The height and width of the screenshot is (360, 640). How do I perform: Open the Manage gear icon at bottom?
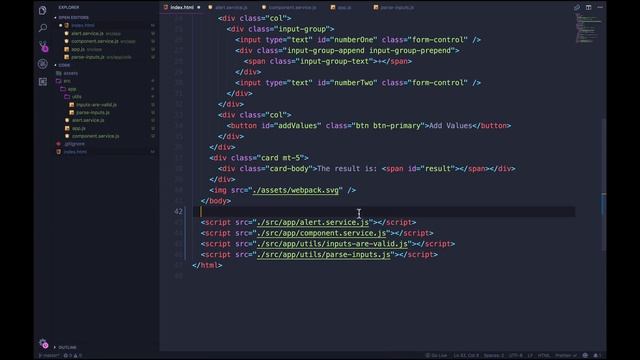(x=43, y=343)
